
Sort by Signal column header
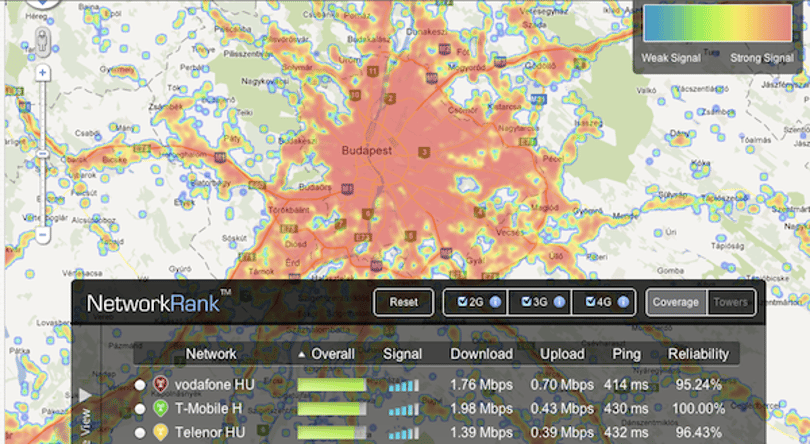point(402,354)
